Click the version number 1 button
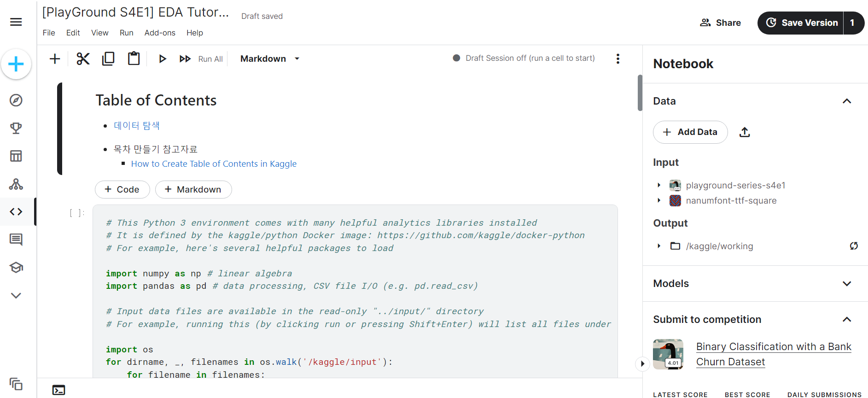 [x=853, y=23]
